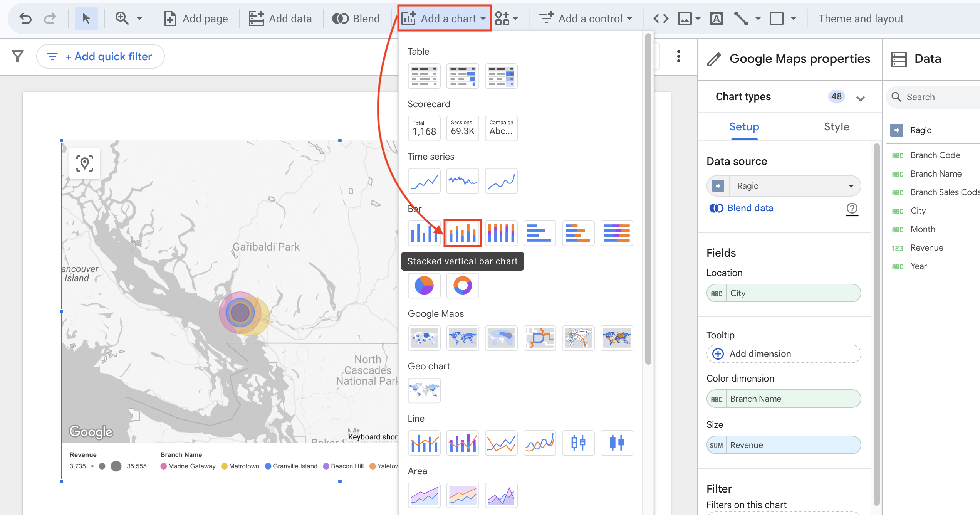
Task: Choose the table with heatmap chart
Action: point(501,76)
